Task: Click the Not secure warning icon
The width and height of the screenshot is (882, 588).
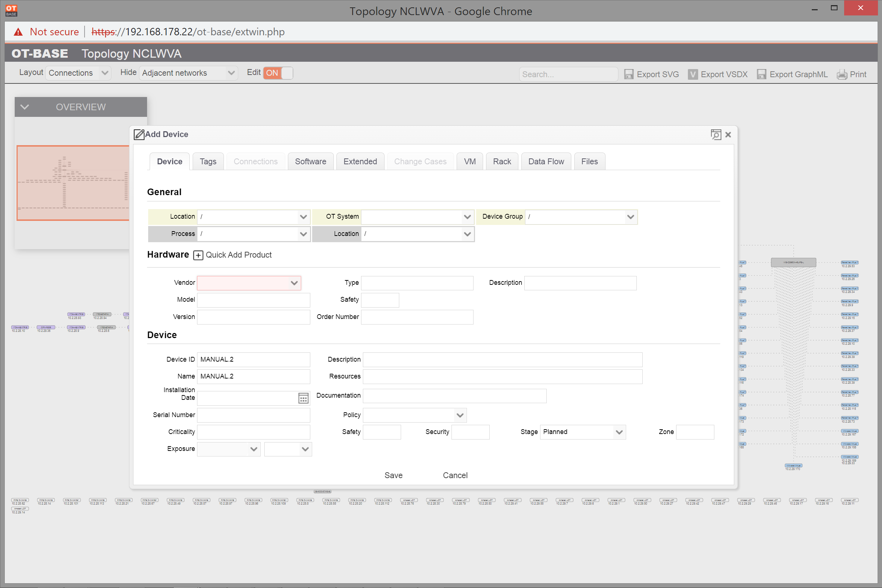Action: (x=18, y=32)
